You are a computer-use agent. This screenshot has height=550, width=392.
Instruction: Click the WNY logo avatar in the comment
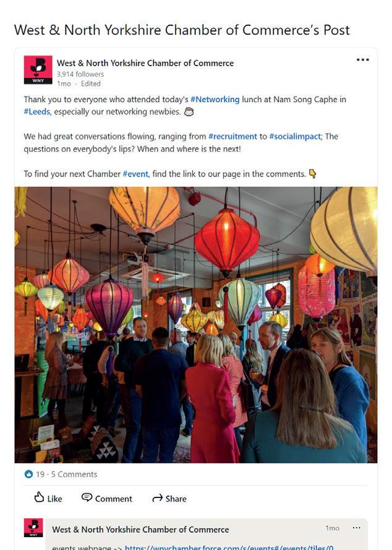coord(33,528)
